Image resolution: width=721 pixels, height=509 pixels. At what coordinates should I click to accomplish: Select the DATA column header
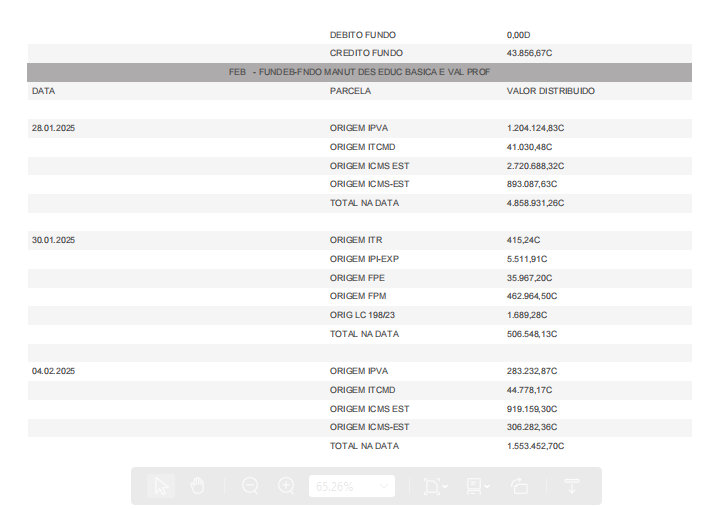click(x=43, y=91)
